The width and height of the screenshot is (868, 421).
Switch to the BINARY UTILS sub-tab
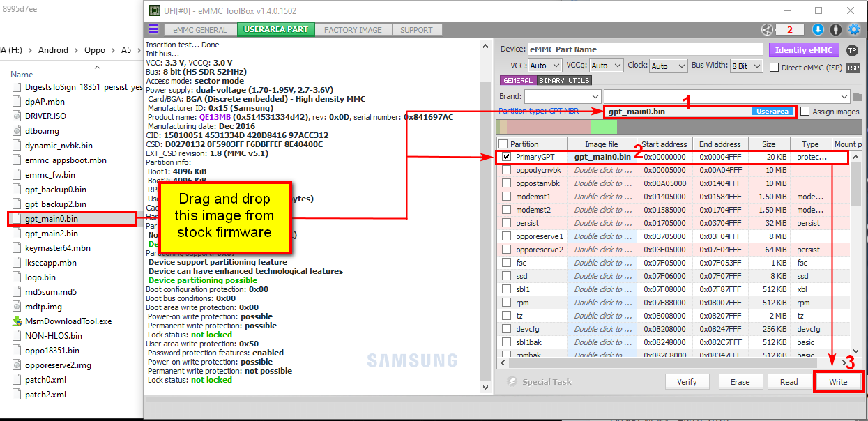565,81
